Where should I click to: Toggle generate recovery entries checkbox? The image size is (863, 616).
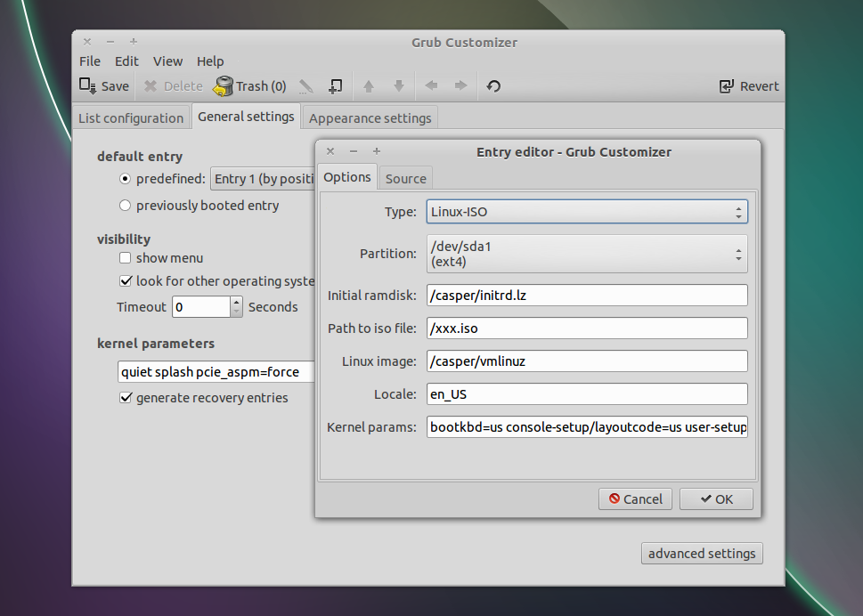coord(126,398)
